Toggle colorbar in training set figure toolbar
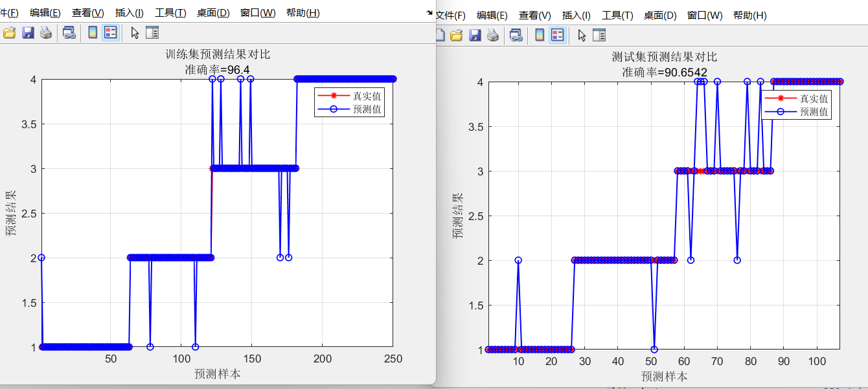 pos(93,33)
